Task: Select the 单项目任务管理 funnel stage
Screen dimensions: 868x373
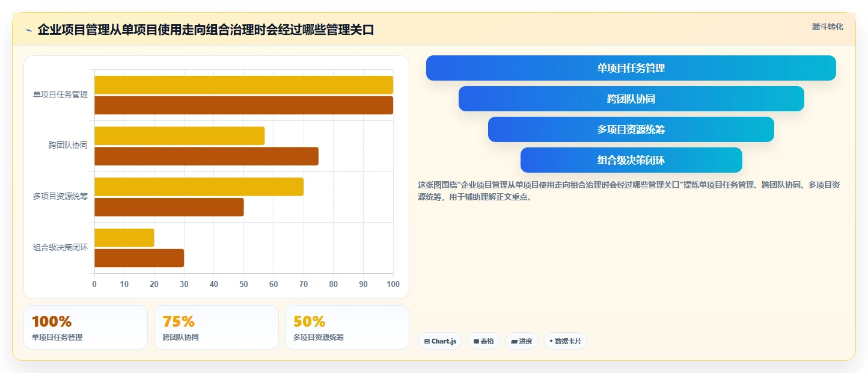Action: (631, 68)
